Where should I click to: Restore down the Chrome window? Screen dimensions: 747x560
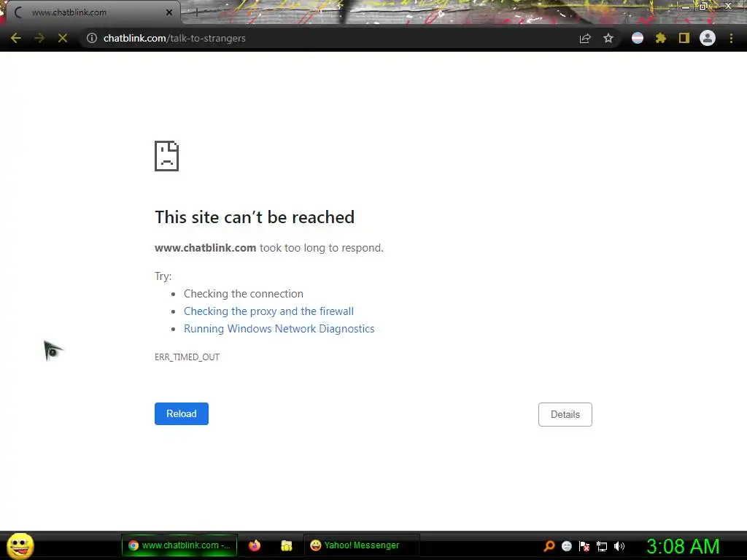click(x=703, y=7)
